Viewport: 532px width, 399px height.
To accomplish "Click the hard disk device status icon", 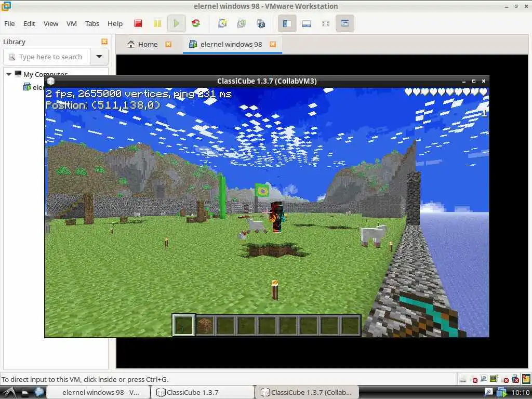I will 462,379.
